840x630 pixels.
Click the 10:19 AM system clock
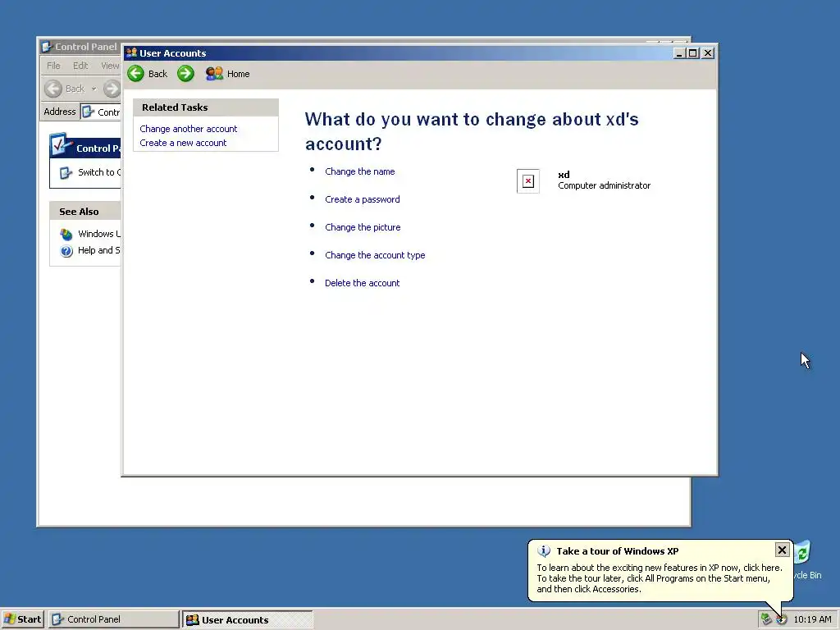pos(812,619)
